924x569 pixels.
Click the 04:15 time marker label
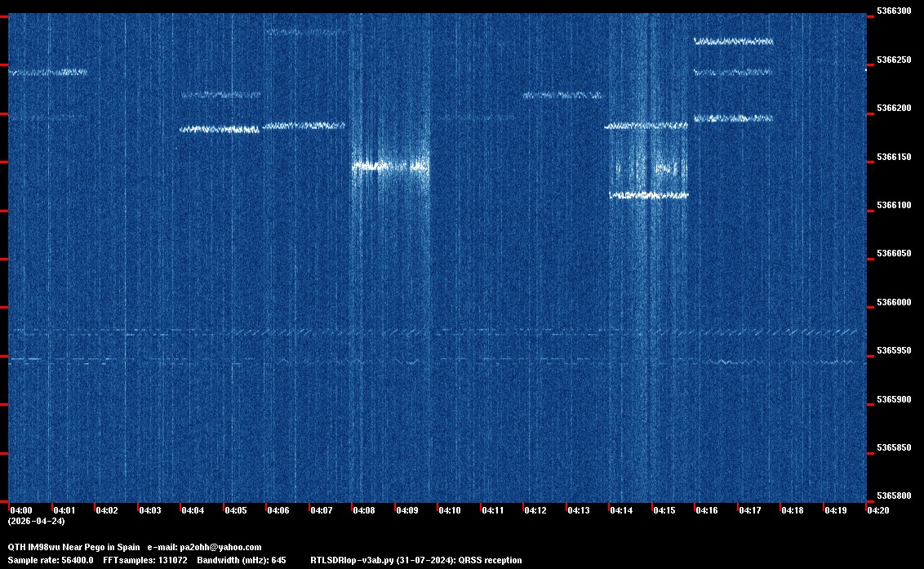pyautogui.click(x=664, y=510)
